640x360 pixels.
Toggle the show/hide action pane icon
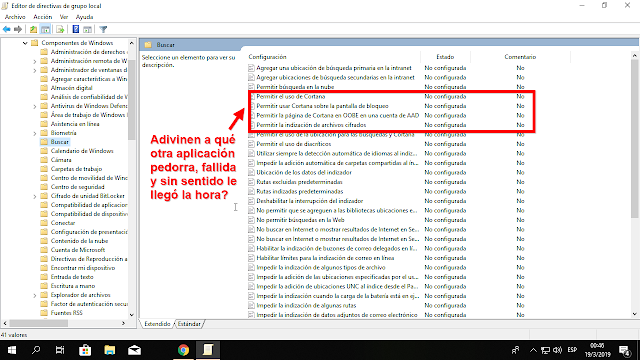(x=87, y=29)
